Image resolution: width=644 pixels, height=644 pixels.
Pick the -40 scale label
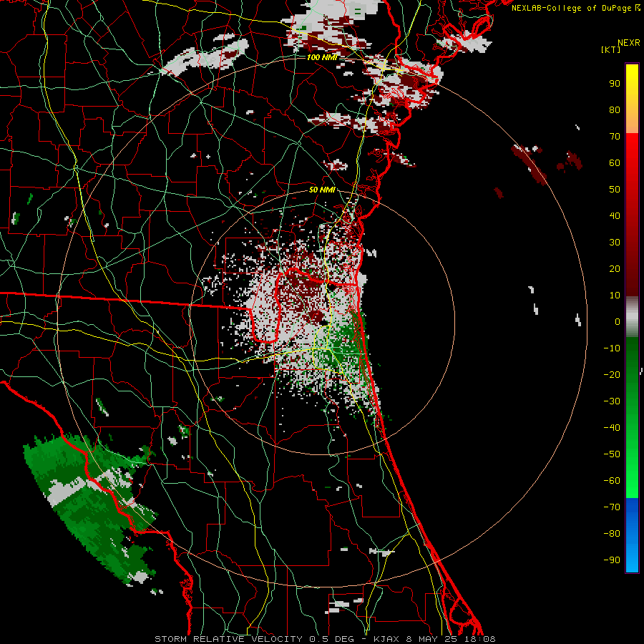pyautogui.click(x=612, y=428)
